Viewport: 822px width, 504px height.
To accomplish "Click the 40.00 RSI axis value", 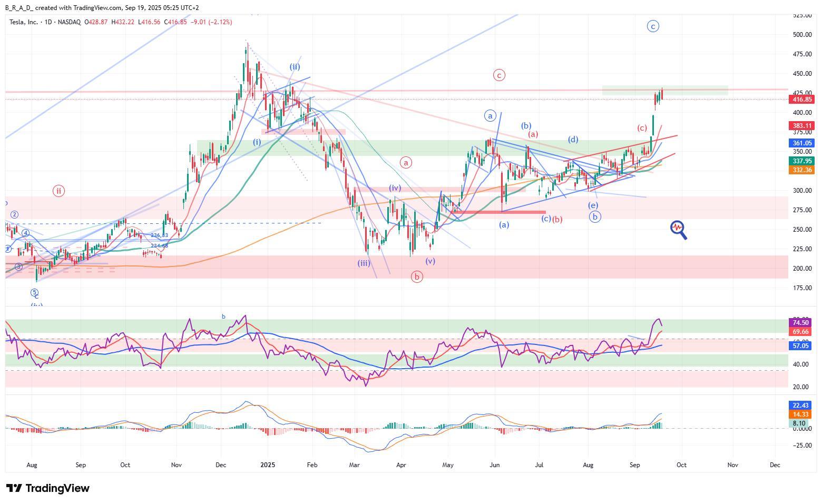I will pos(800,364).
